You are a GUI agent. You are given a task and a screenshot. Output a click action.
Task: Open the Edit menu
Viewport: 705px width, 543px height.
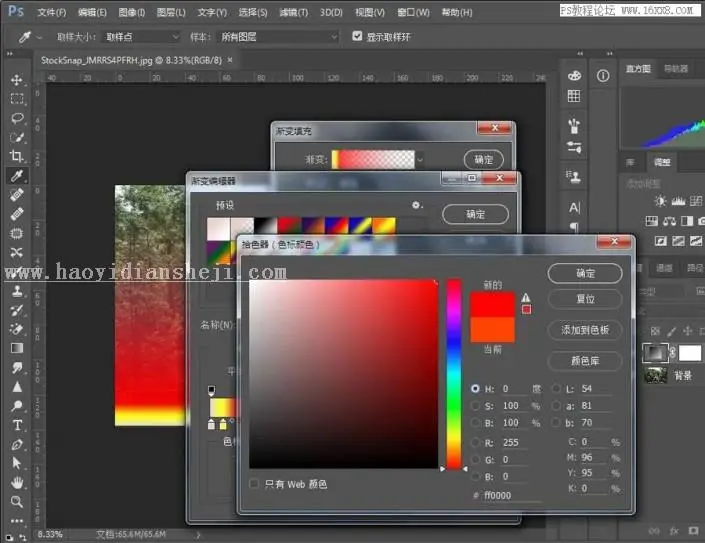click(92, 12)
